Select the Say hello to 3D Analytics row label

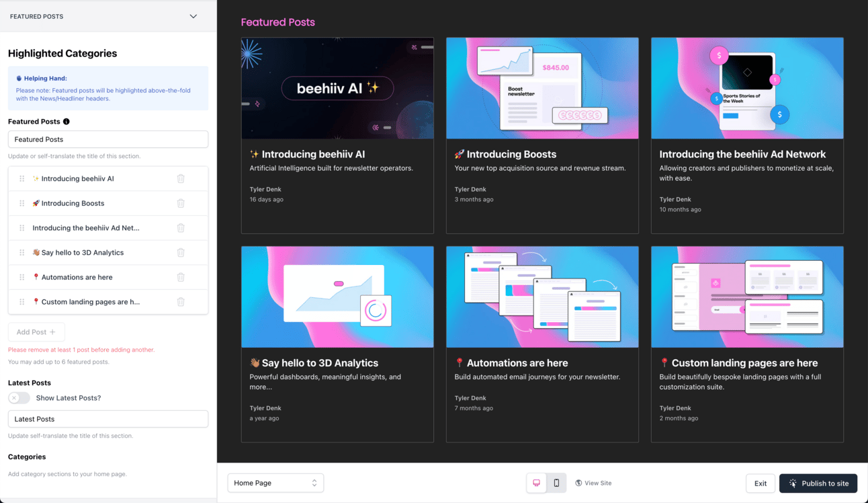(x=78, y=253)
